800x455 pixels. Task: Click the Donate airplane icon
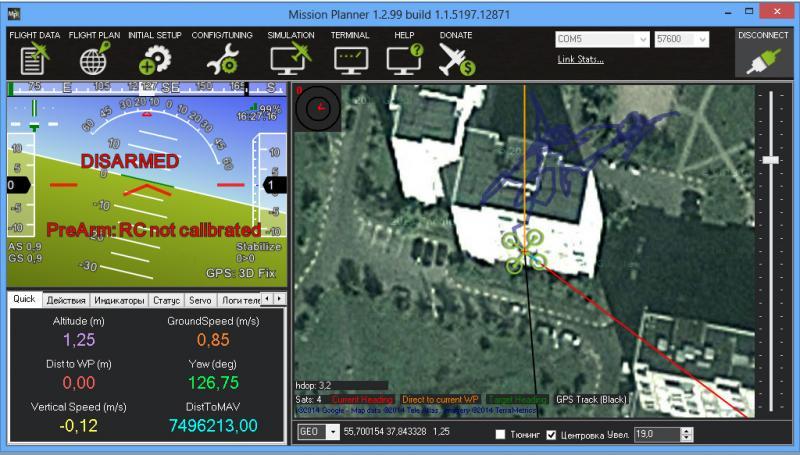click(x=456, y=57)
